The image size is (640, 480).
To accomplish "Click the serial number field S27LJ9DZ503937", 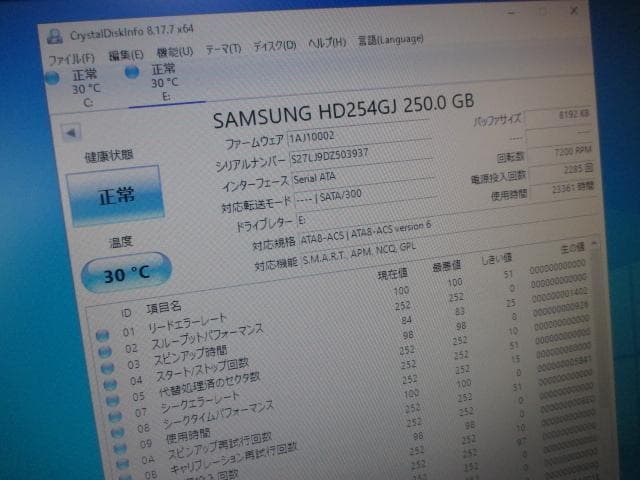I will [361, 152].
